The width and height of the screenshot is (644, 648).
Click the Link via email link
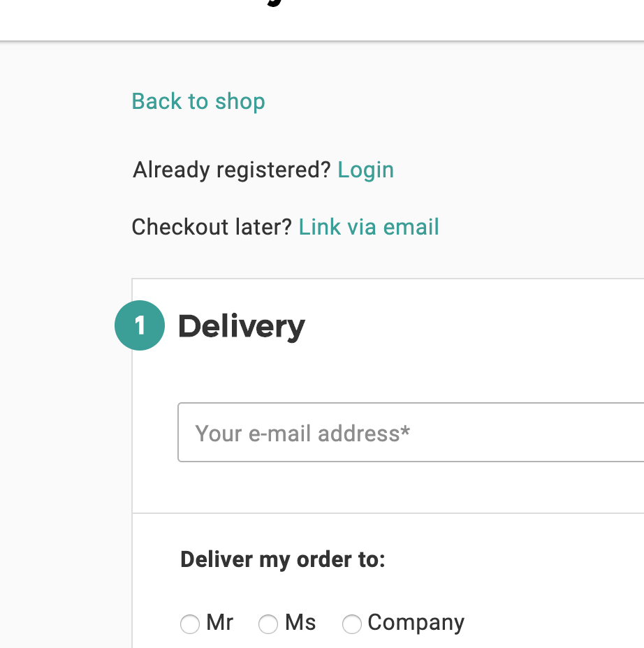[369, 227]
